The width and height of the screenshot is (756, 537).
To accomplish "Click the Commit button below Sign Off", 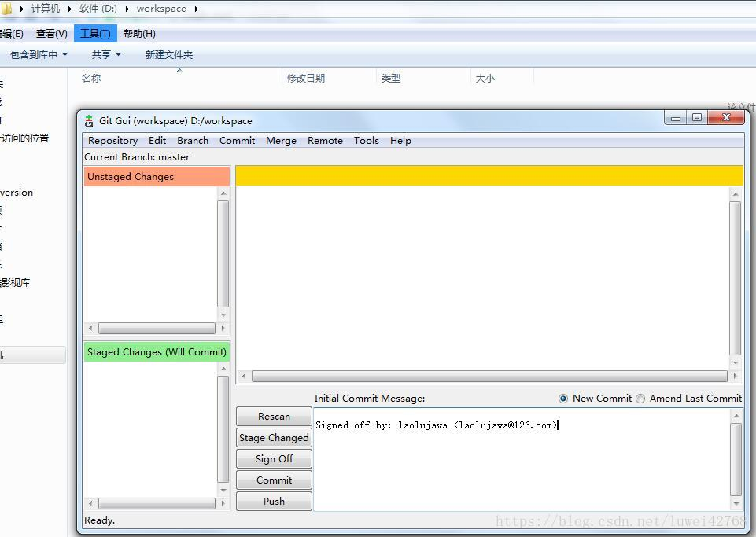I will tap(274, 480).
